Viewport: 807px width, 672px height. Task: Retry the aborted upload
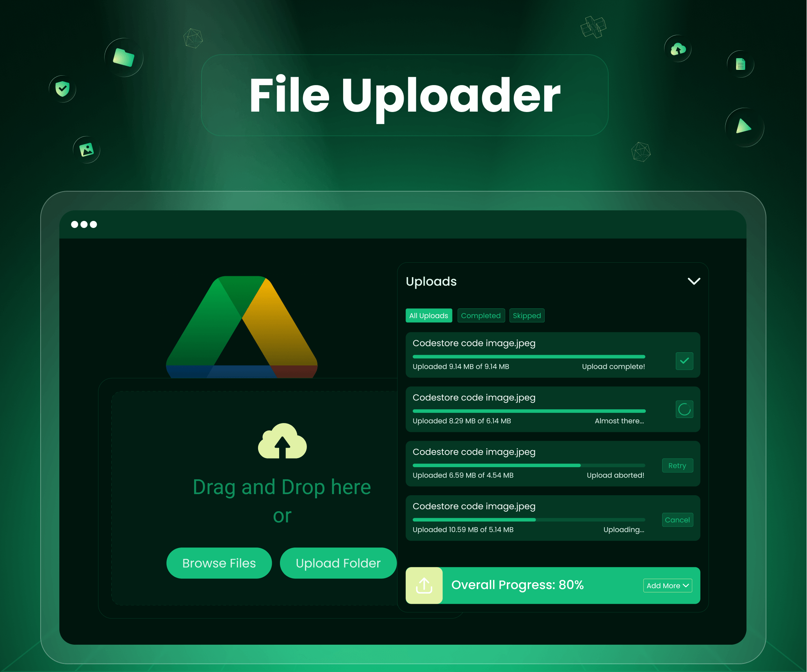point(677,465)
